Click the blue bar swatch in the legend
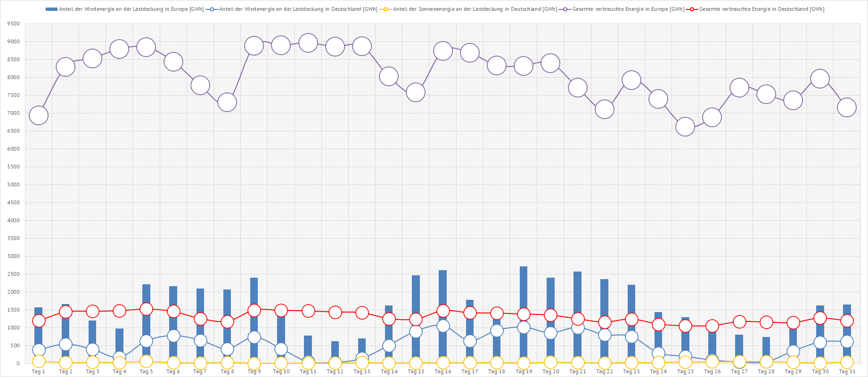 coord(51,9)
